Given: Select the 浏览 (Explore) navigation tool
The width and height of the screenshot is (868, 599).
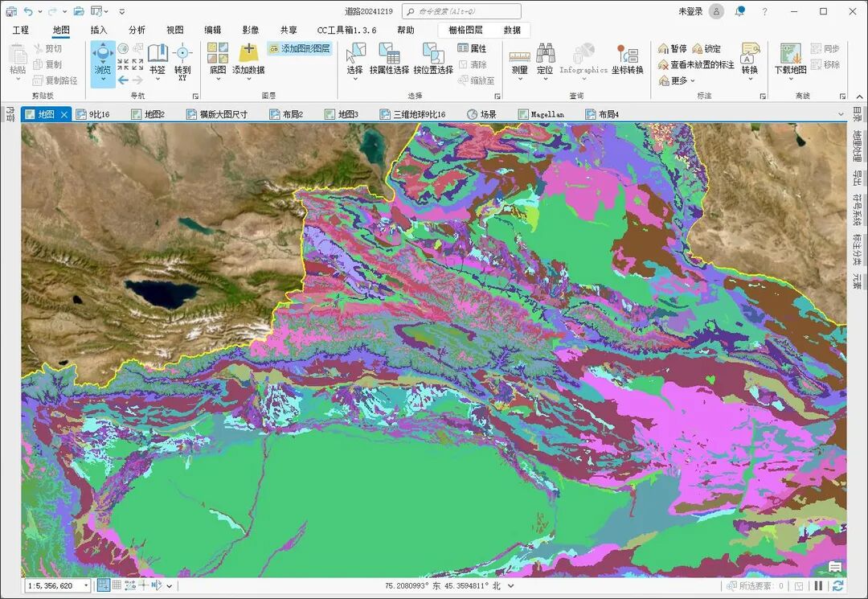Looking at the screenshot, I should [103, 63].
